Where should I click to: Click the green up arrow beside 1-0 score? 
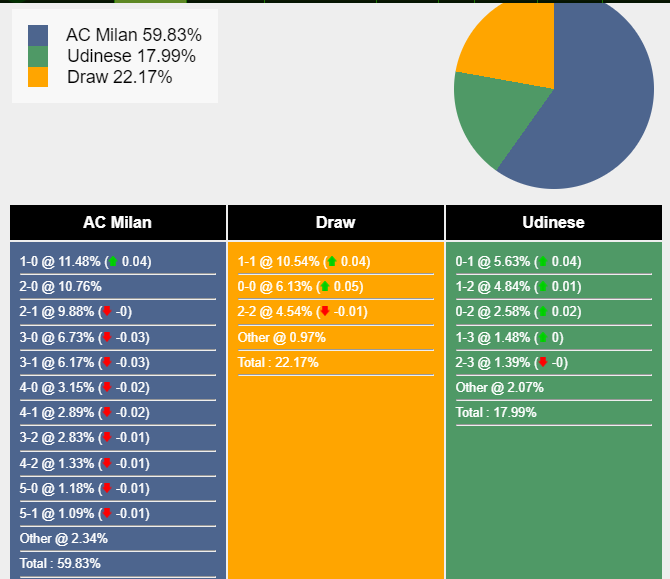(x=113, y=262)
